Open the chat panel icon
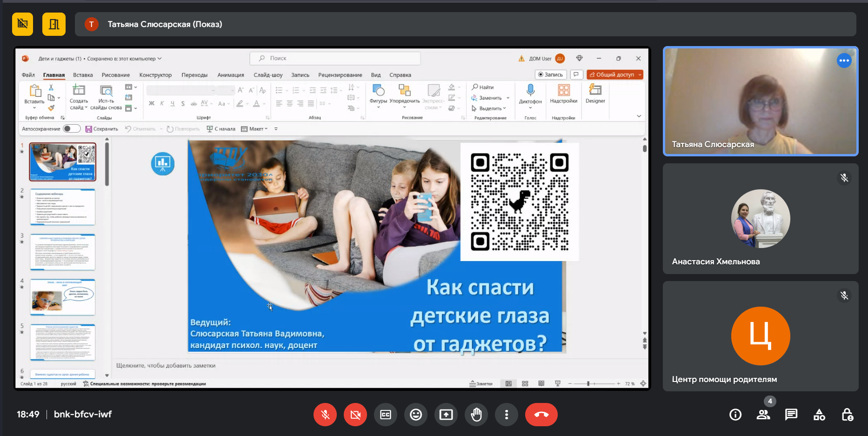 791,415
